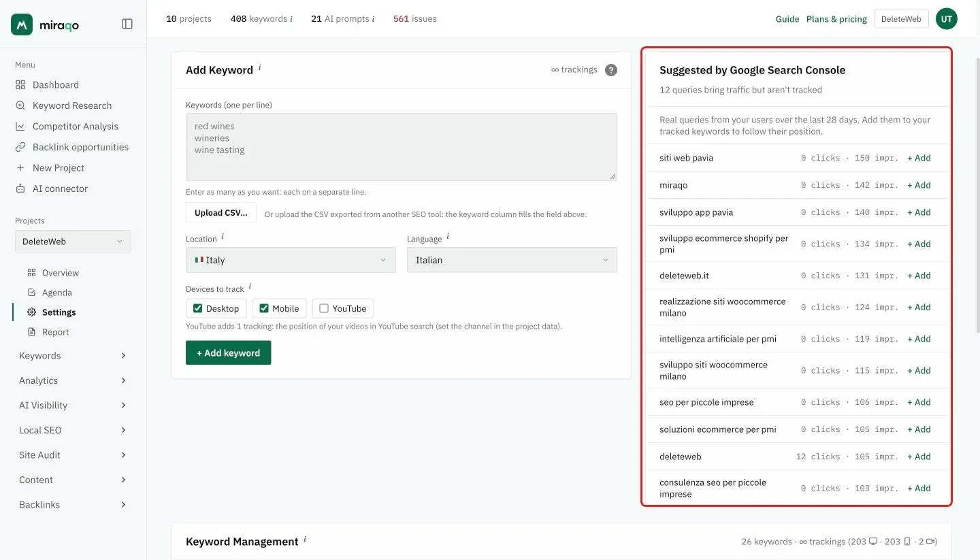Collapse the sidebar with the panel icon
Screen dimensions: 980x560
pyautogui.click(x=127, y=24)
